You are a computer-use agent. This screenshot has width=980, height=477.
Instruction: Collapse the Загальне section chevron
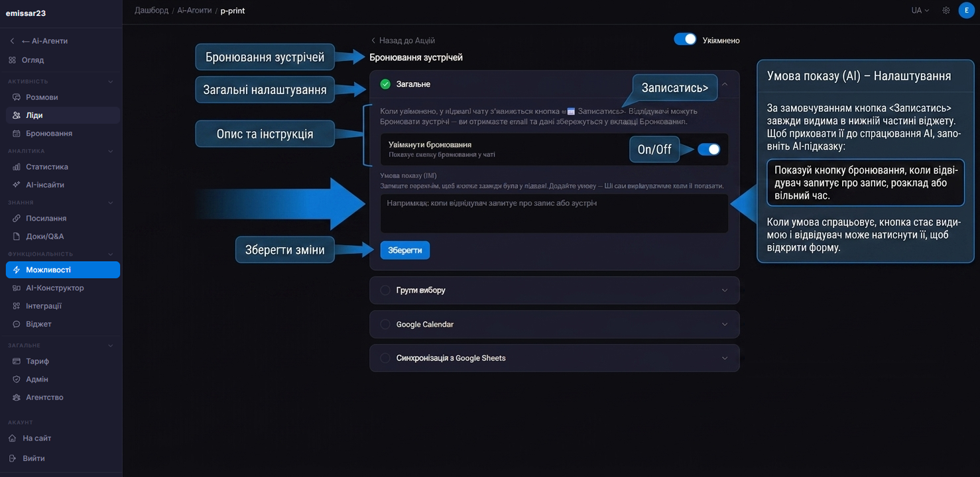click(725, 84)
